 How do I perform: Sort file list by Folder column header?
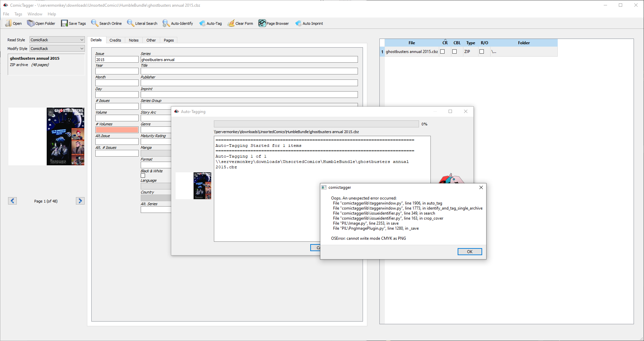point(524,43)
